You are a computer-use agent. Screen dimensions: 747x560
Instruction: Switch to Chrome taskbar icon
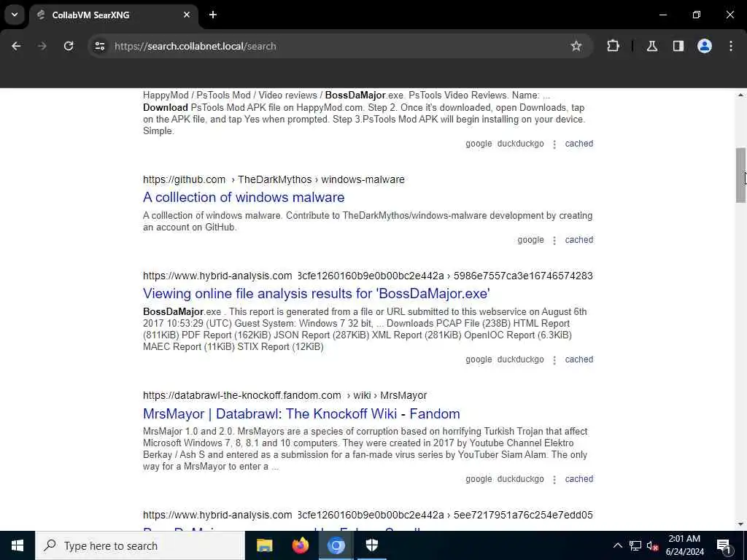click(x=336, y=545)
